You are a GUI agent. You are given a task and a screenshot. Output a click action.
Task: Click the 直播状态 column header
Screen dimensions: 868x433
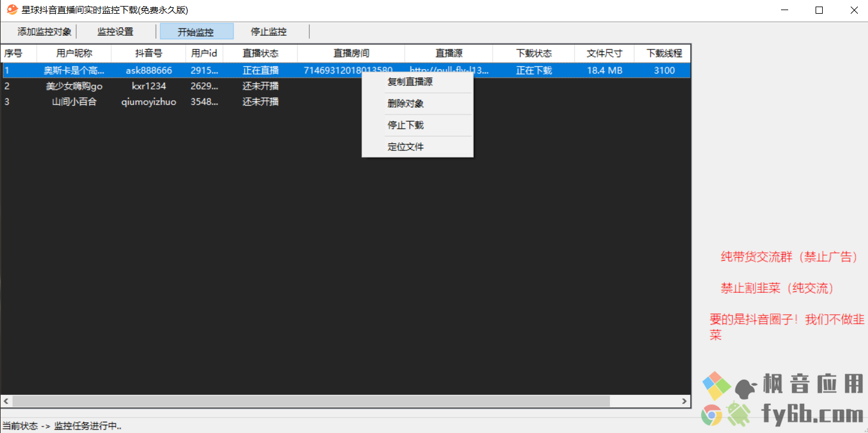[260, 53]
